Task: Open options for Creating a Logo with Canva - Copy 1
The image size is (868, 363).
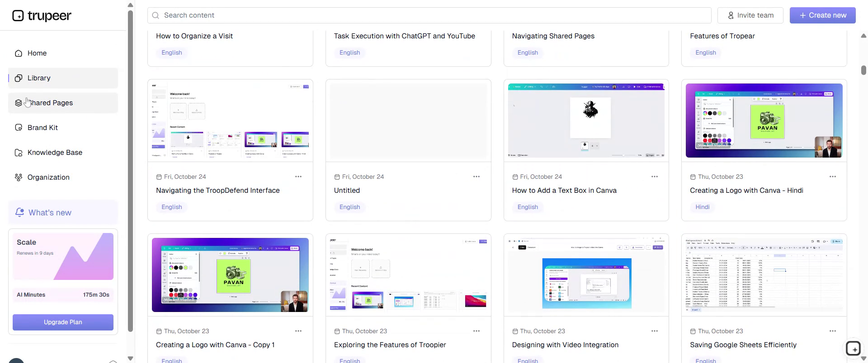Action: (298, 331)
